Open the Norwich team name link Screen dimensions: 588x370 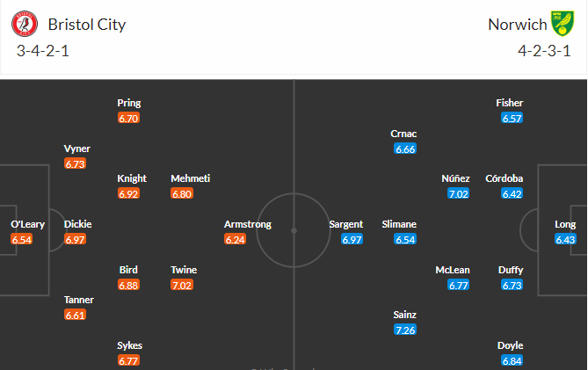click(517, 25)
